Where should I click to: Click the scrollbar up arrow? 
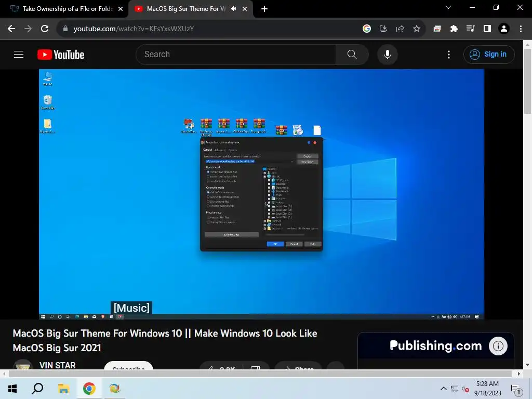coord(528,44)
